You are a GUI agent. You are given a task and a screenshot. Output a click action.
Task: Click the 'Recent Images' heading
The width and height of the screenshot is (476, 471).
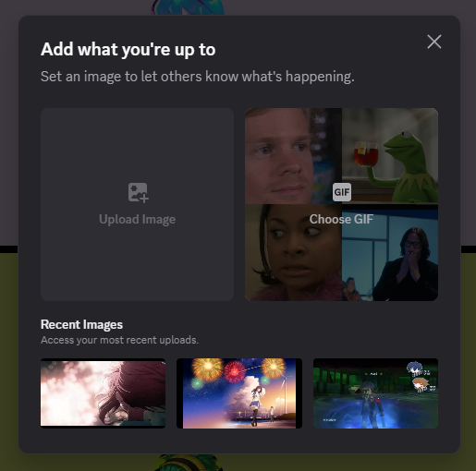(81, 324)
